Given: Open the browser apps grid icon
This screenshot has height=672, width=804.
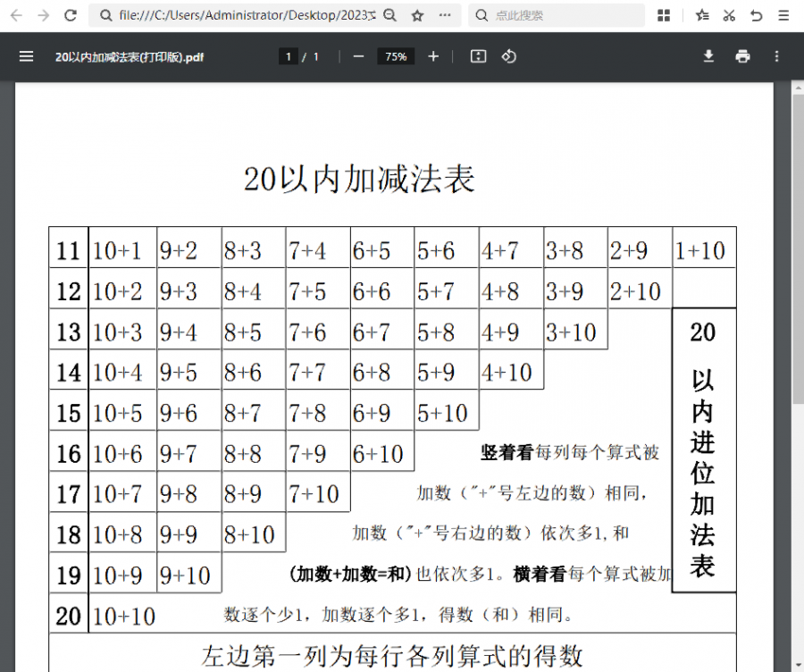Looking at the screenshot, I should [664, 15].
